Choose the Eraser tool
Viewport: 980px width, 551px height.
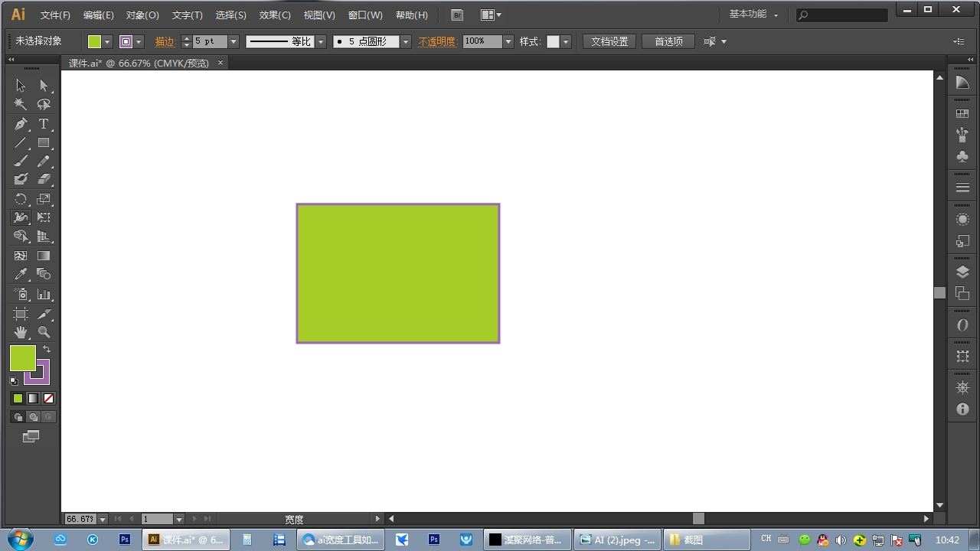pos(44,179)
